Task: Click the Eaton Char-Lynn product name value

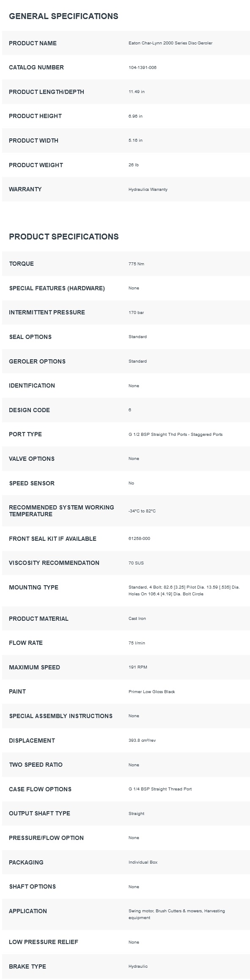Action: coord(170,43)
